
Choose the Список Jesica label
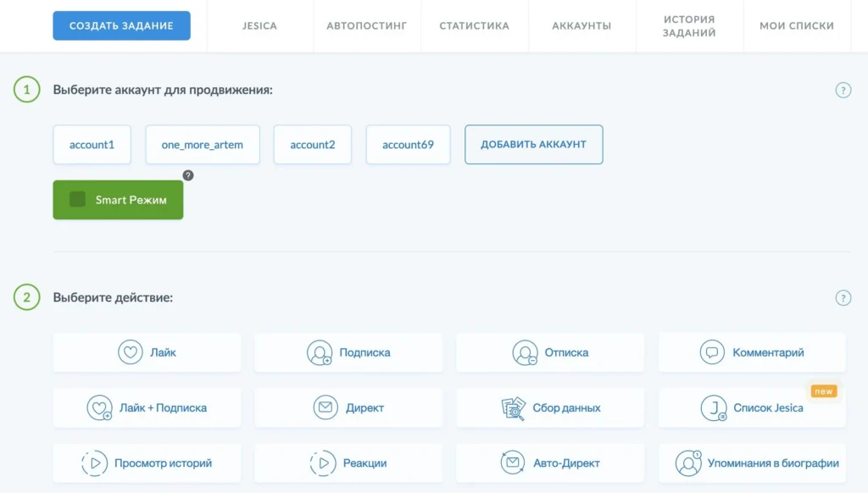pos(768,407)
